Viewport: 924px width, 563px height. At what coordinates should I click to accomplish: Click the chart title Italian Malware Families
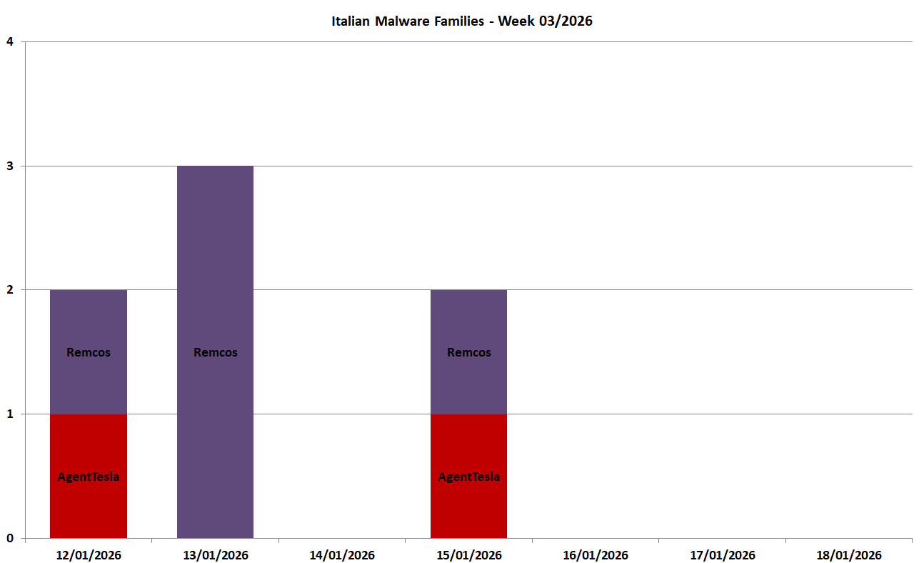pos(461,21)
